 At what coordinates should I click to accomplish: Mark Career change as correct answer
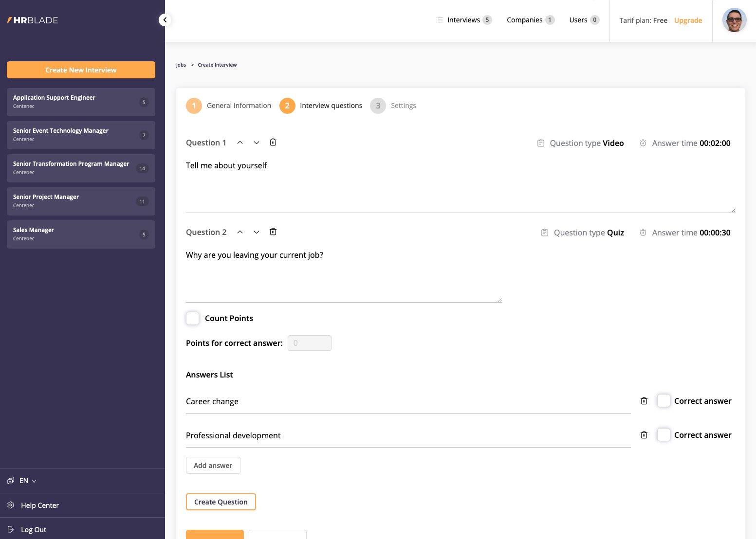click(664, 401)
